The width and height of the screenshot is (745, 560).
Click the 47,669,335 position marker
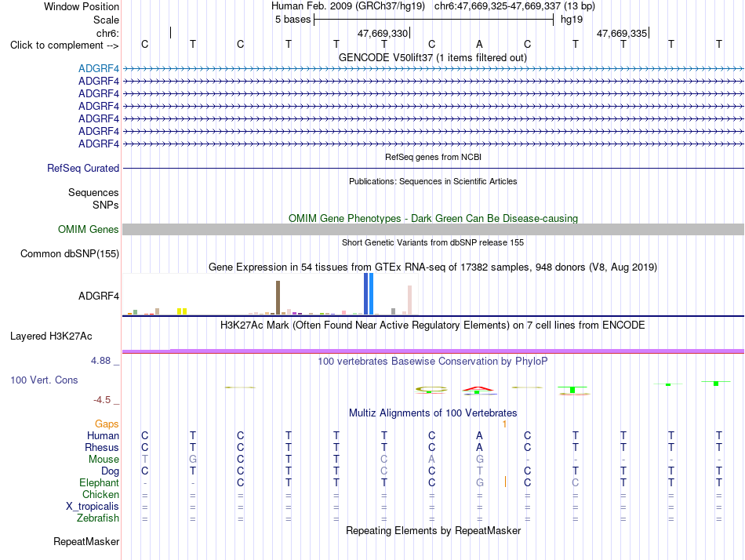coord(623,33)
